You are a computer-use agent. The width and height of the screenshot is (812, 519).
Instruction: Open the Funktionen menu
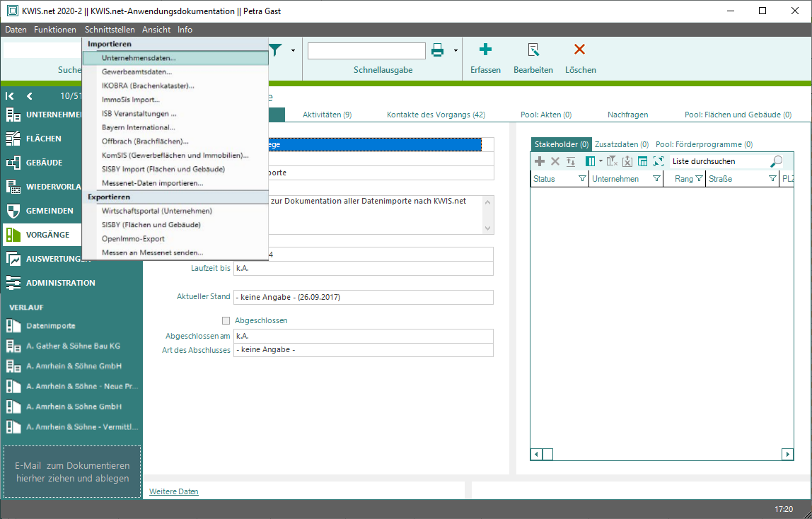(x=55, y=30)
